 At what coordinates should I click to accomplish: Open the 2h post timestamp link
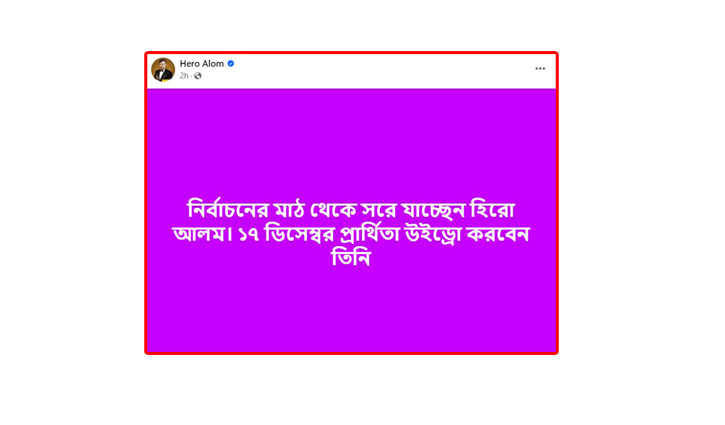[184, 76]
